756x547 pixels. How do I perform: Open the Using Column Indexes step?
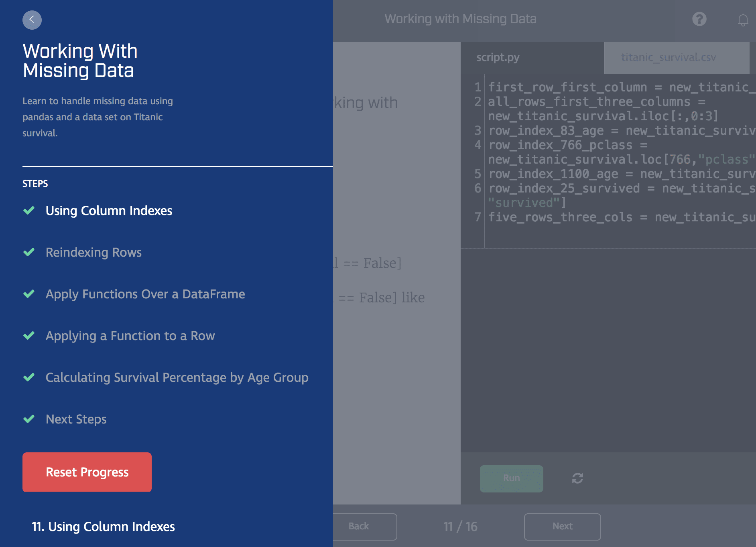109,211
